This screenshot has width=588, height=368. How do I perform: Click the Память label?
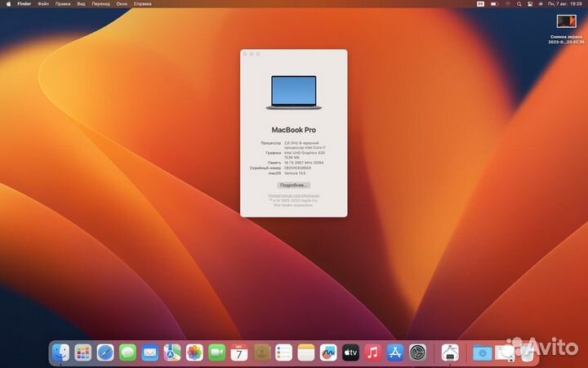274,163
